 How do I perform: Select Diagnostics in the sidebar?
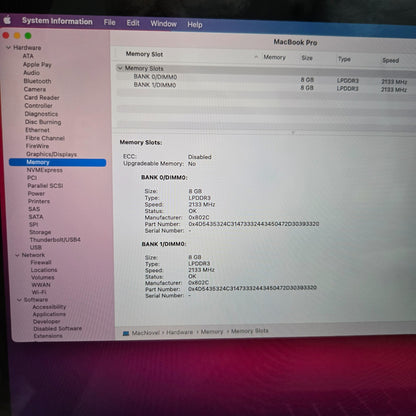[41, 114]
